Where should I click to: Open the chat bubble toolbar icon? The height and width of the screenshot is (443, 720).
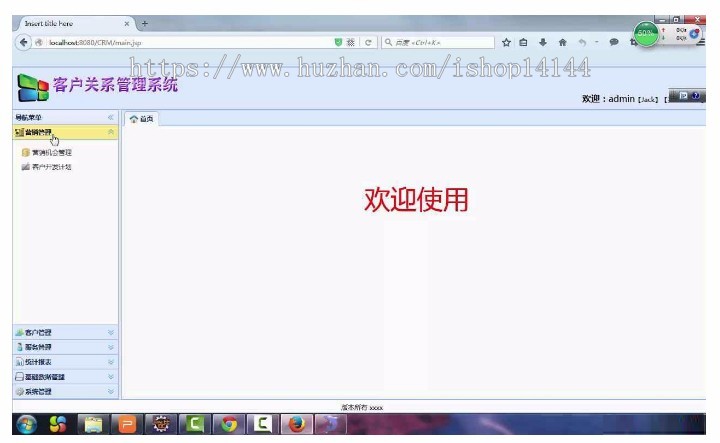614,42
